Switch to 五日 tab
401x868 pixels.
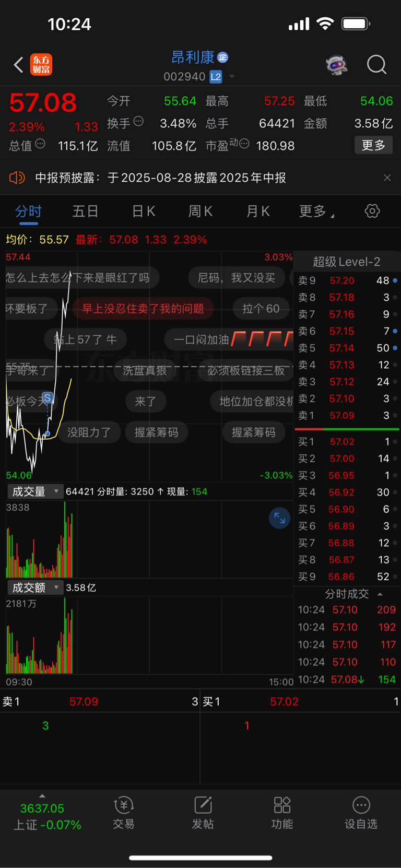point(85,211)
